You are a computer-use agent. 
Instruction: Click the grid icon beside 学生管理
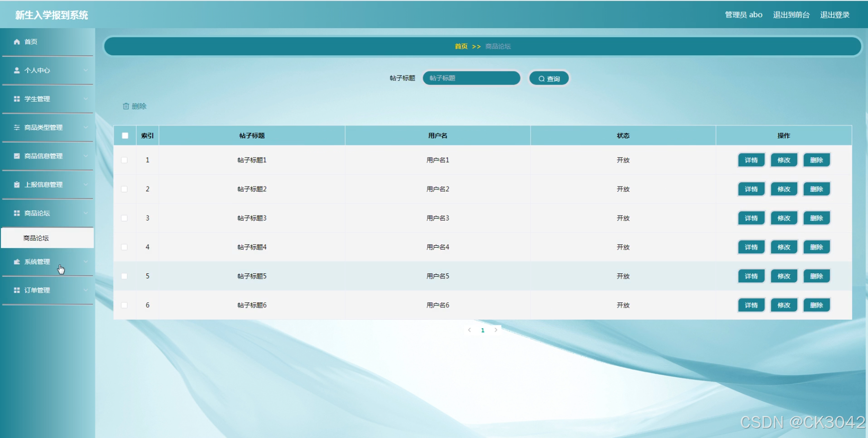[17, 99]
